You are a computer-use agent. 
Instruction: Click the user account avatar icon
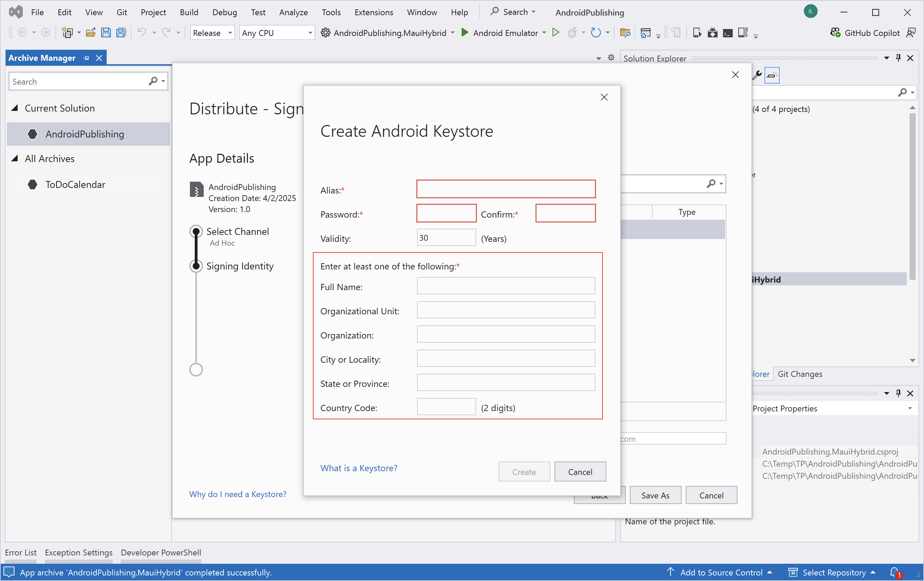pos(810,11)
